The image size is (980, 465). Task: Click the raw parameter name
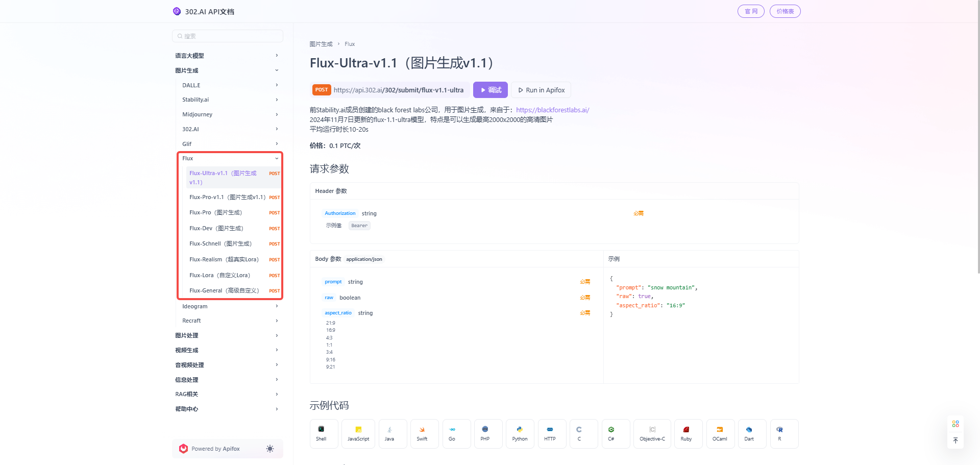tap(329, 298)
